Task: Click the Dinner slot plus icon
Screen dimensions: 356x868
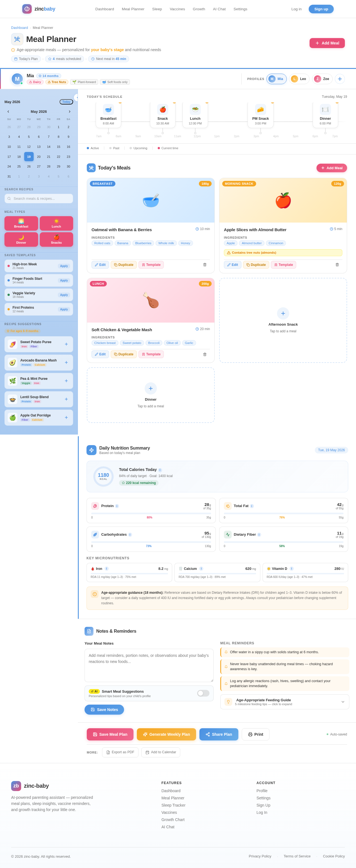Action: (150, 388)
